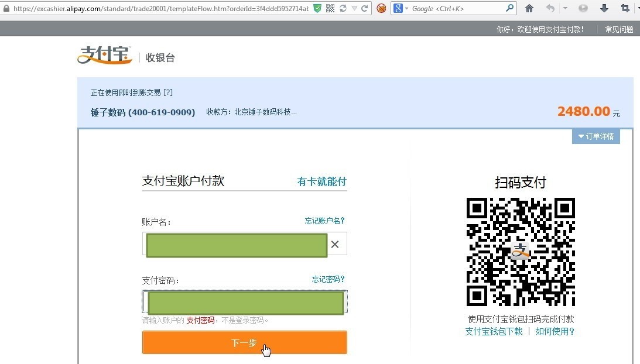
Task: Click the 支付宝 Alipay logo
Action: click(x=104, y=54)
